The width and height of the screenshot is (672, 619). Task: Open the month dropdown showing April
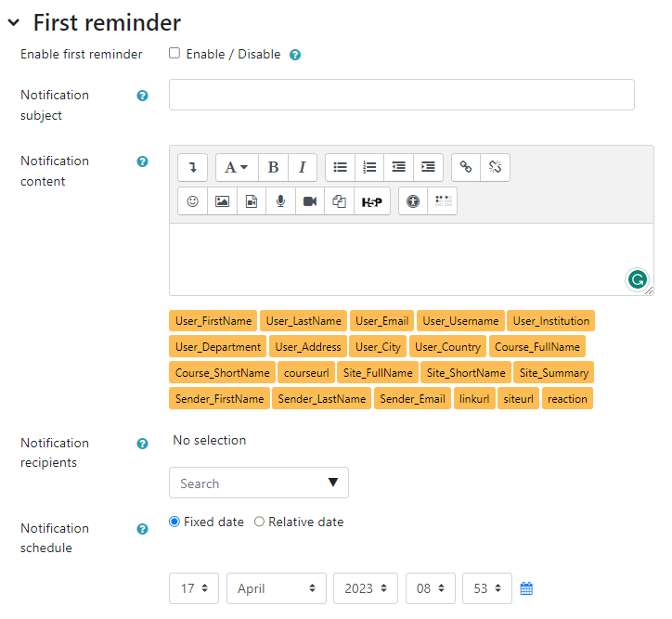277,588
